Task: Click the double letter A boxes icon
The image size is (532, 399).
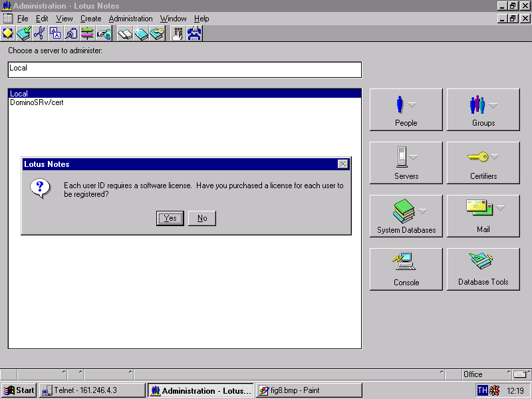Action: (55, 34)
